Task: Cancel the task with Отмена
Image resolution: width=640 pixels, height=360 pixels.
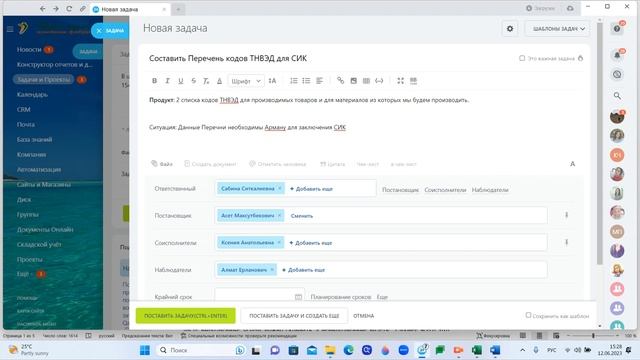Action: (x=364, y=316)
